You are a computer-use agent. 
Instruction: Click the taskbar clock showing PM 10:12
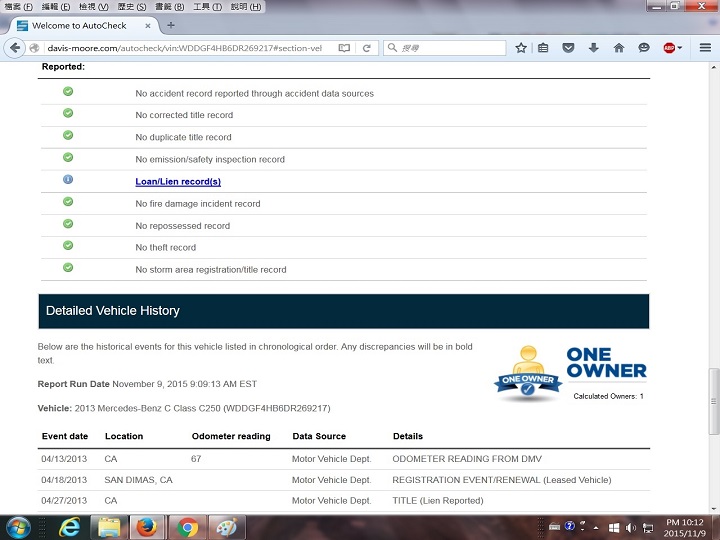(x=685, y=528)
